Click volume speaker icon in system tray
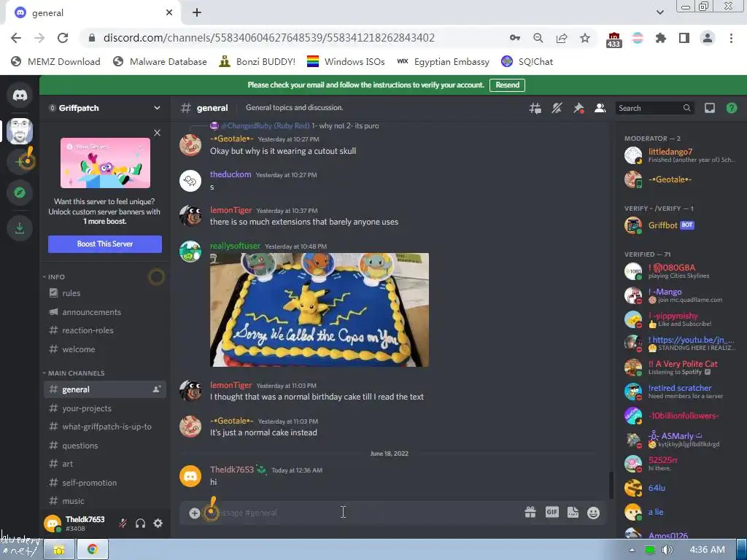747x560 pixels. (x=667, y=550)
